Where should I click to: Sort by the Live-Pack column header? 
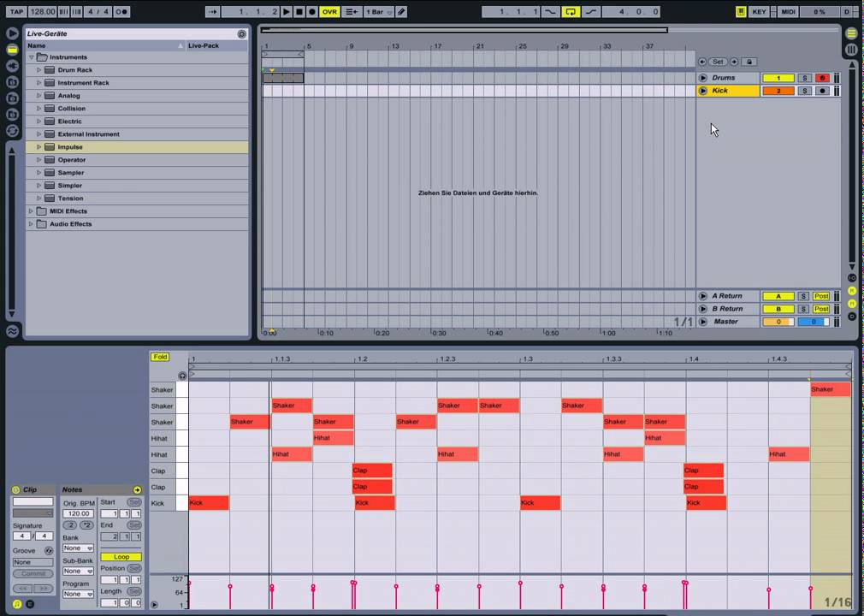coord(217,45)
